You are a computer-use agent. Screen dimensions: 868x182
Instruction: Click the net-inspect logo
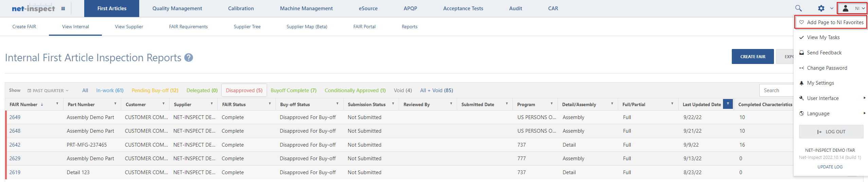coord(33,9)
